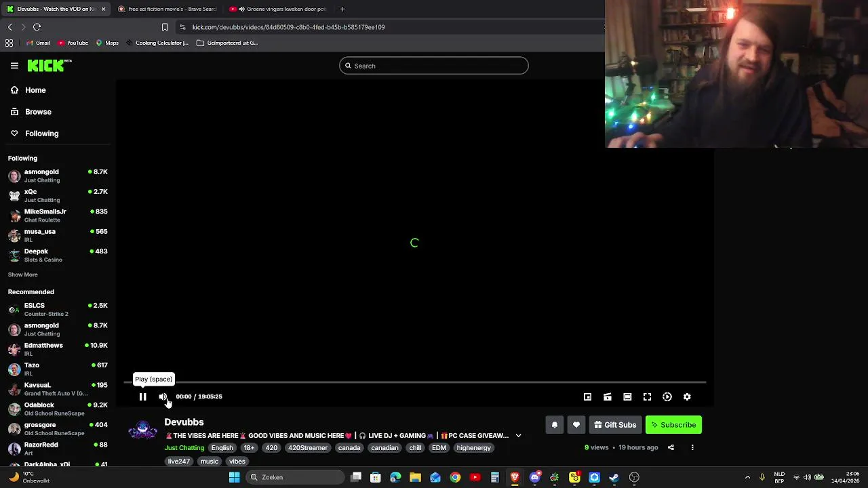Select the EDM tag

439,448
